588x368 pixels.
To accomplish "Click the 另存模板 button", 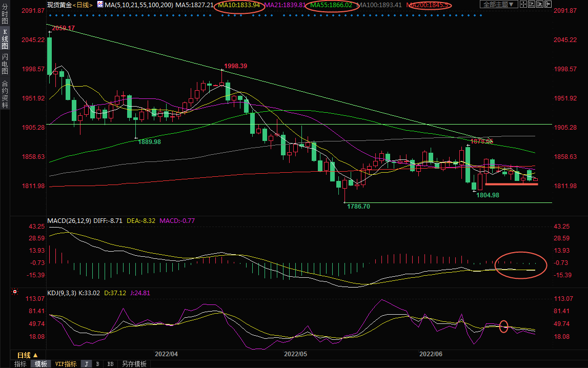I will 134,364.
